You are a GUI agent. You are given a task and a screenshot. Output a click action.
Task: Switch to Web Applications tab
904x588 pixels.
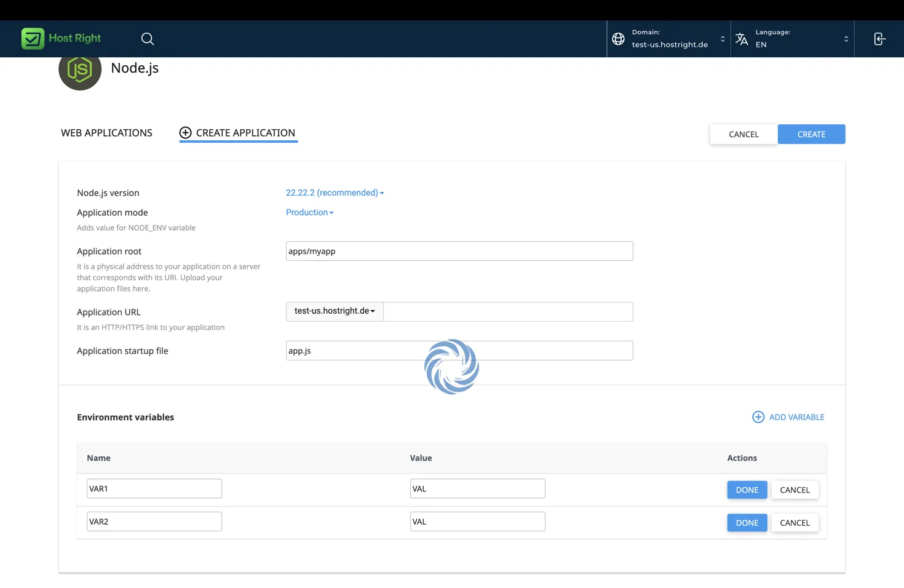[106, 133]
